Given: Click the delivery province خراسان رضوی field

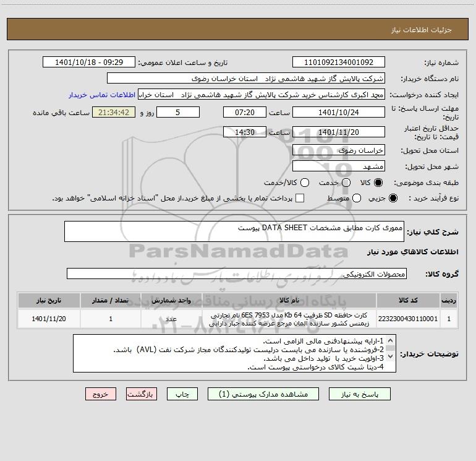Looking at the screenshot, I should point(339,150).
